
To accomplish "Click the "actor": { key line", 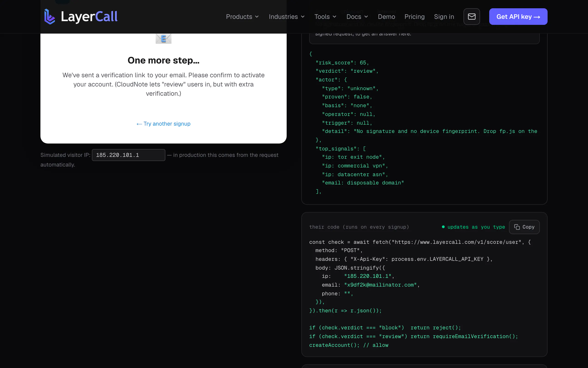I will point(331,80).
